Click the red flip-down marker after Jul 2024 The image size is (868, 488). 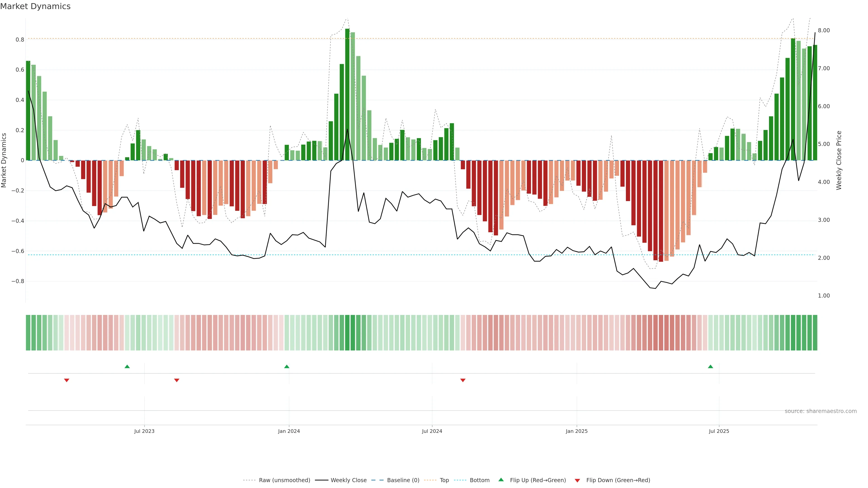point(463,380)
